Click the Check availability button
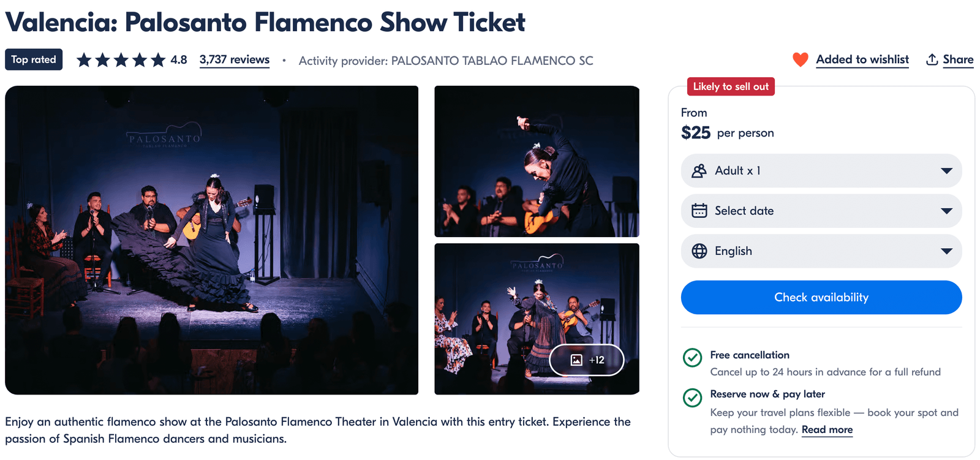Screen dimensions: 980x460 click(x=821, y=297)
